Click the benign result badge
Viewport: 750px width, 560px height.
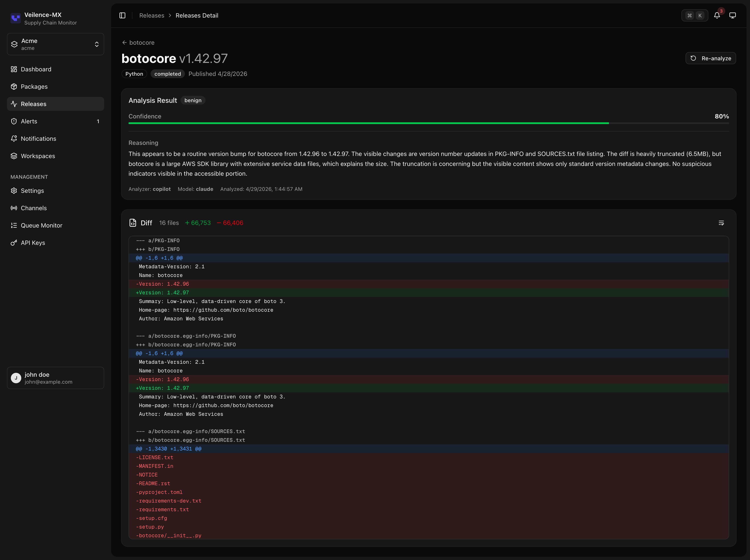point(193,100)
